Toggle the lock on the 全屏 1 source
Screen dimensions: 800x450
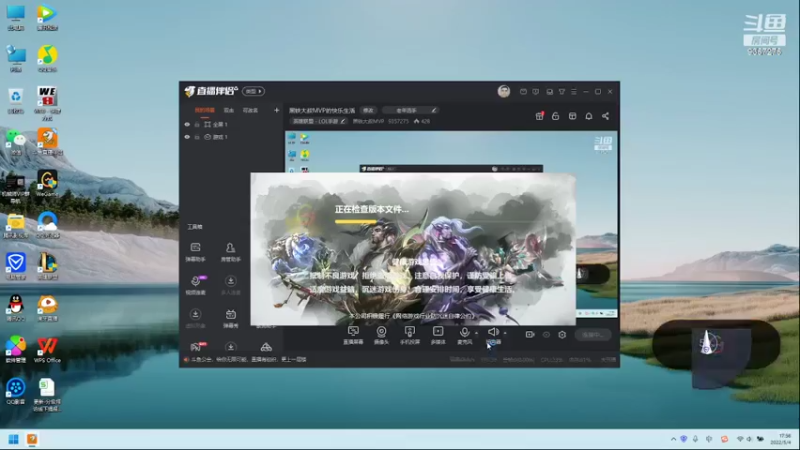click(197, 124)
